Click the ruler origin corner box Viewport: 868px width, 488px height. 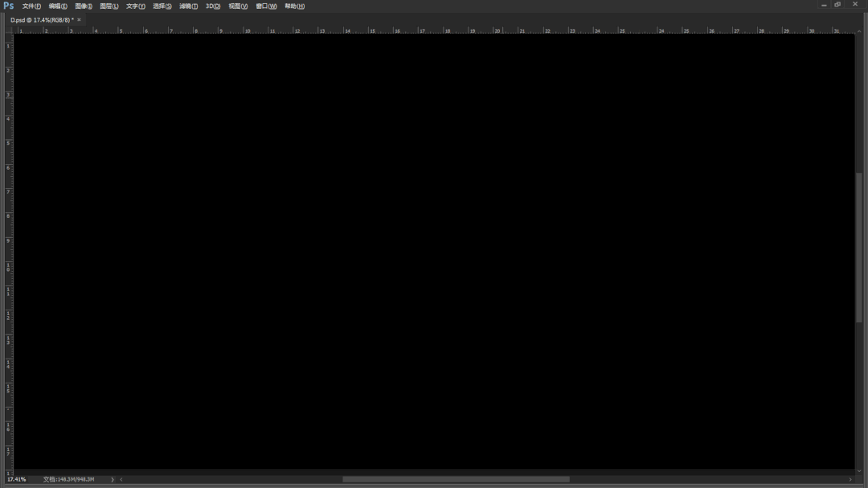9,30
